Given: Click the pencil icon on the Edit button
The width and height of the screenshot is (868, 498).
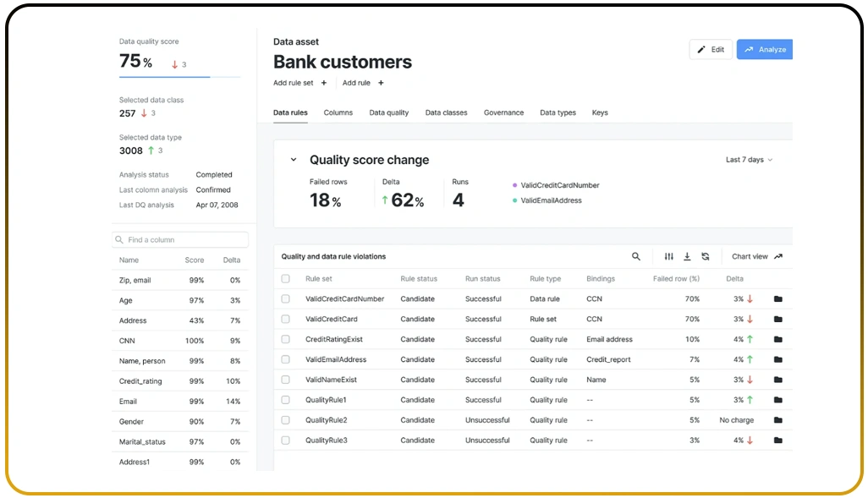Looking at the screenshot, I should [700, 49].
